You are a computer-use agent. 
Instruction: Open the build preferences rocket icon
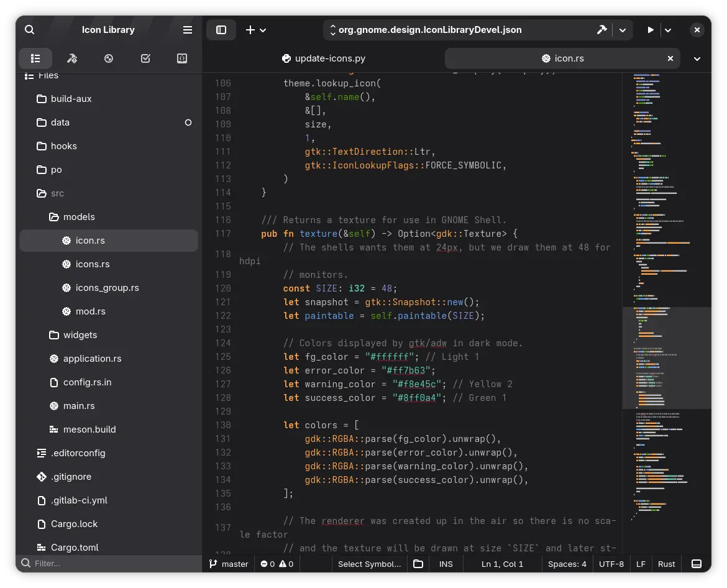[x=601, y=29]
